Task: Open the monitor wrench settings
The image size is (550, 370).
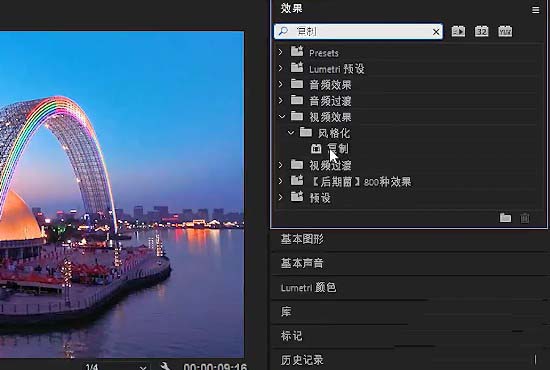Action: [165, 366]
